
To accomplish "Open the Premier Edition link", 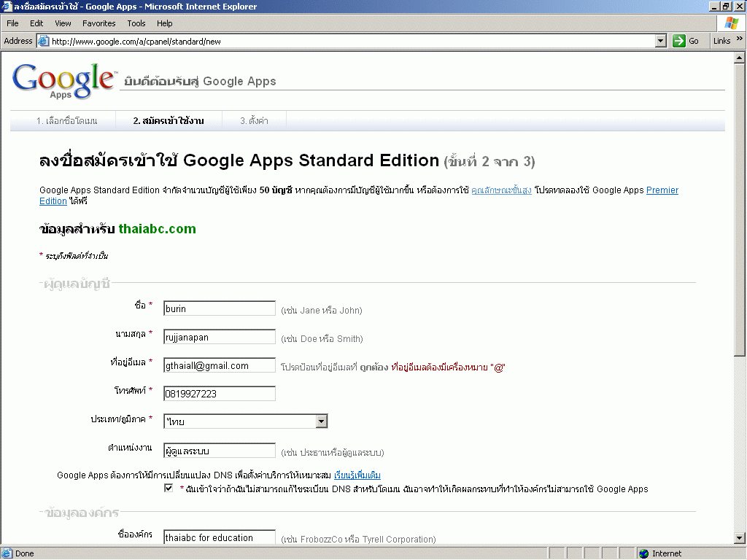I will (662, 190).
